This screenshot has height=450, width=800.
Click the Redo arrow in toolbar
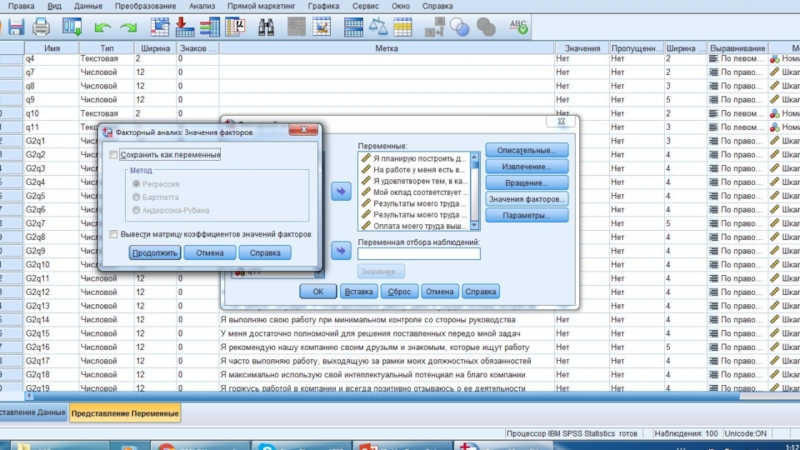tap(127, 26)
